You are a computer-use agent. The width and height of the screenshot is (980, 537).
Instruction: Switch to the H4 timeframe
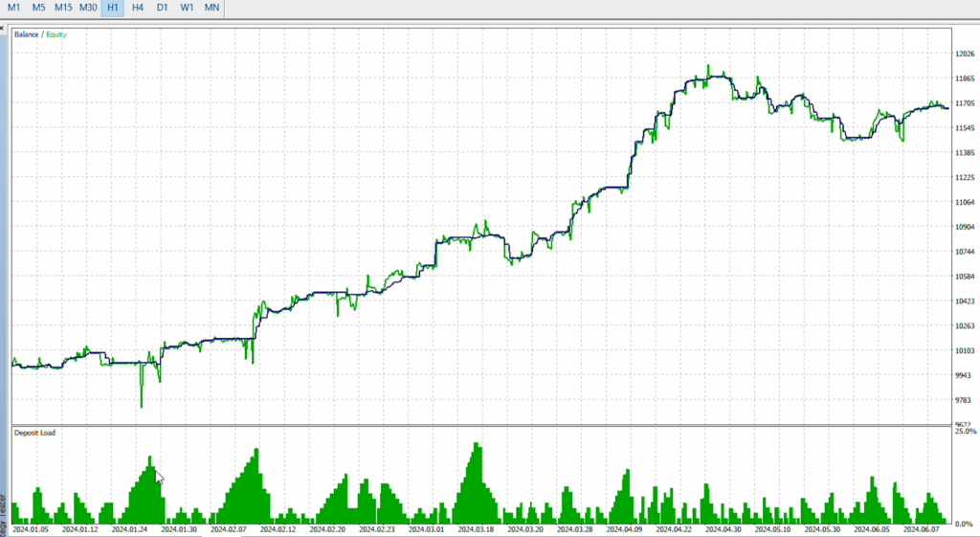click(138, 8)
